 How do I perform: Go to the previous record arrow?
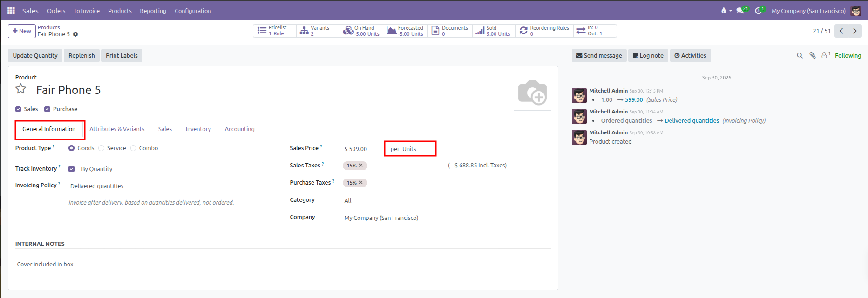[841, 31]
